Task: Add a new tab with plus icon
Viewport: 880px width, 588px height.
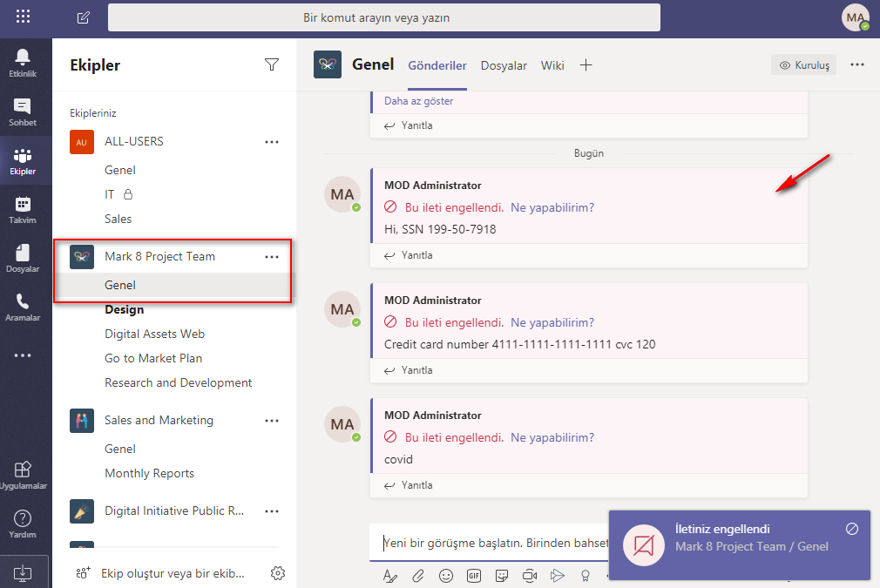Action: [586, 65]
